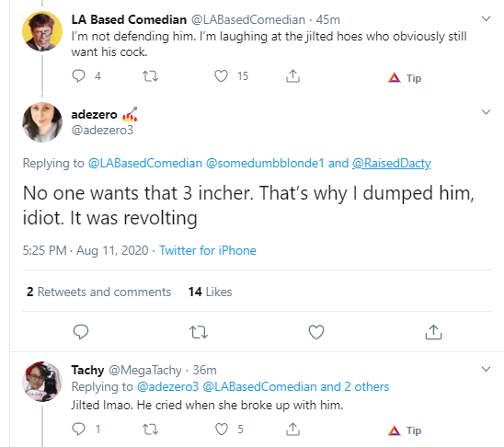Viewport: 504px width, 447px height.
Task: Like Tachy's tweet
Action: point(221,429)
